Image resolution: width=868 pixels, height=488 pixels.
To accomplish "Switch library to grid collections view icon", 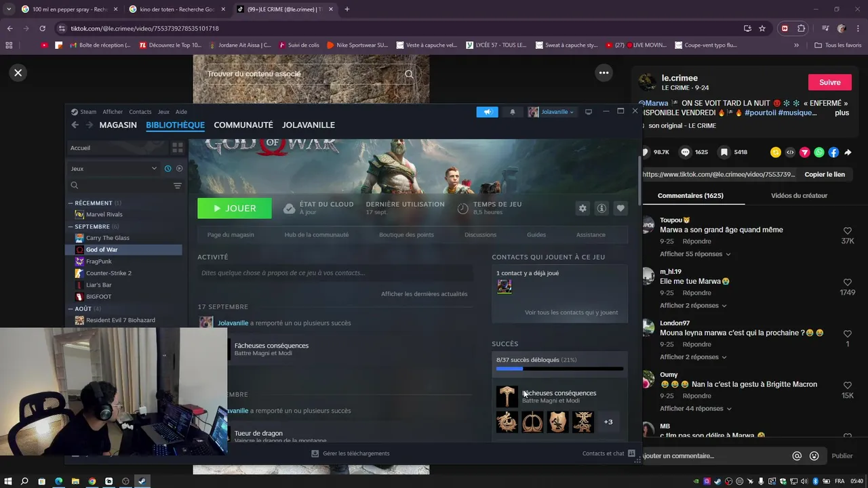I will tap(178, 148).
